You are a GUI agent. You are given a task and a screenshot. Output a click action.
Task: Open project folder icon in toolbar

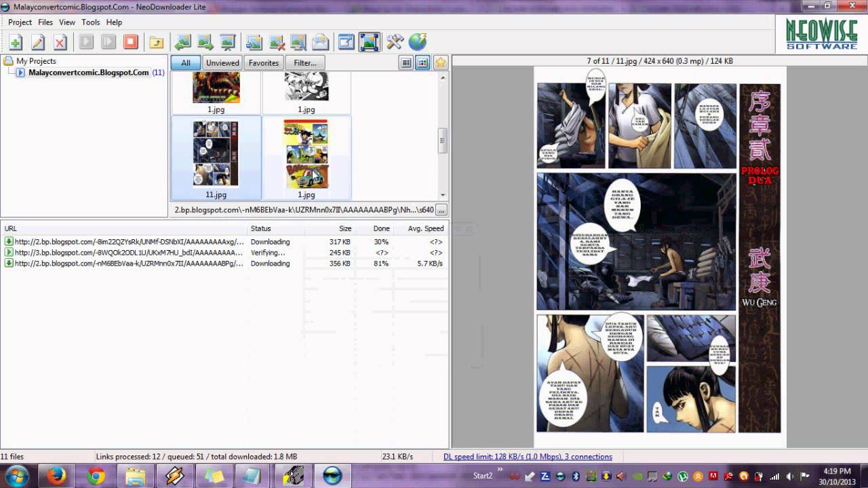[x=157, y=43]
